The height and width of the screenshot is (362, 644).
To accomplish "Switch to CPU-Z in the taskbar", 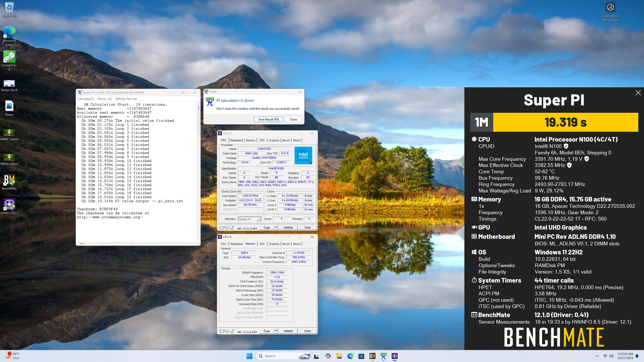I will (x=394, y=356).
